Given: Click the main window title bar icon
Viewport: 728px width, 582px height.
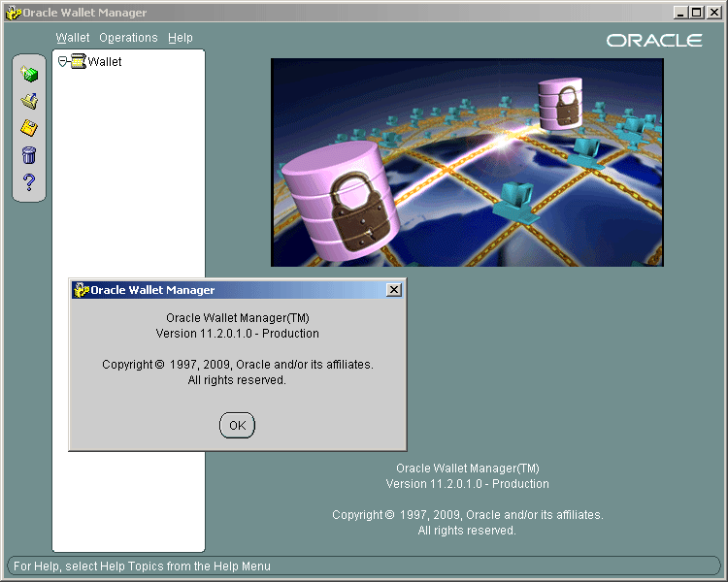Looking at the screenshot, I should (x=14, y=13).
